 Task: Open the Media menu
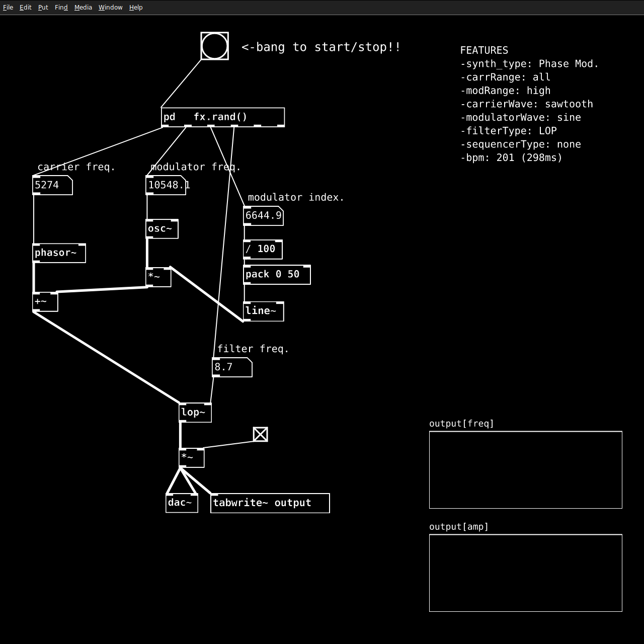pos(84,8)
